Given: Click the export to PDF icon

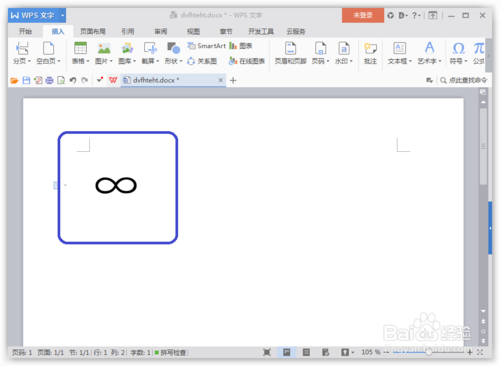Looking at the screenshot, I should 38,80.
